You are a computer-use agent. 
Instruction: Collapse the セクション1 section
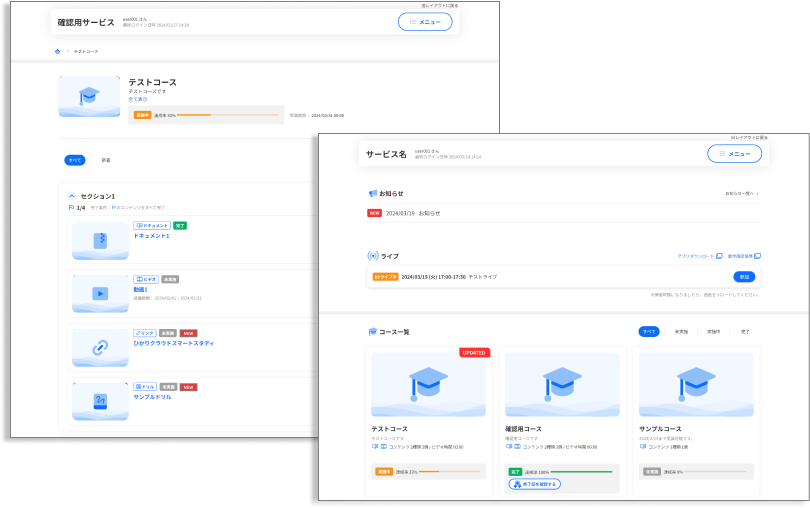72,196
